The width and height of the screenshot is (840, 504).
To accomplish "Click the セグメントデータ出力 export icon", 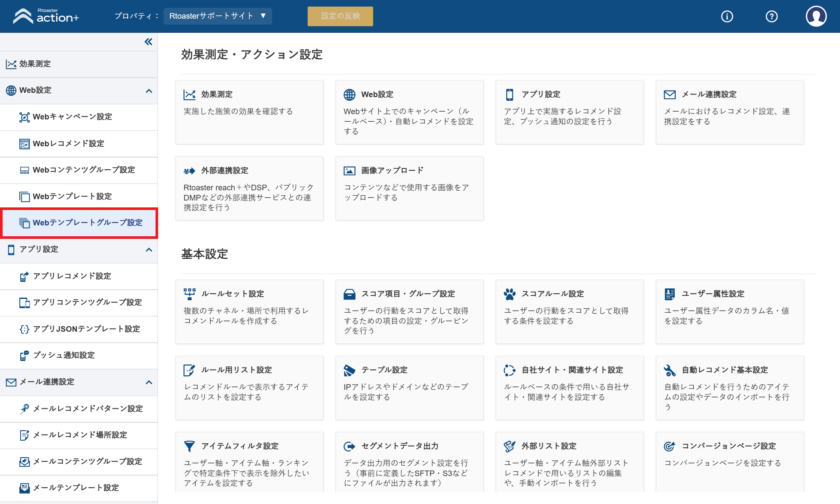I will tap(349, 446).
